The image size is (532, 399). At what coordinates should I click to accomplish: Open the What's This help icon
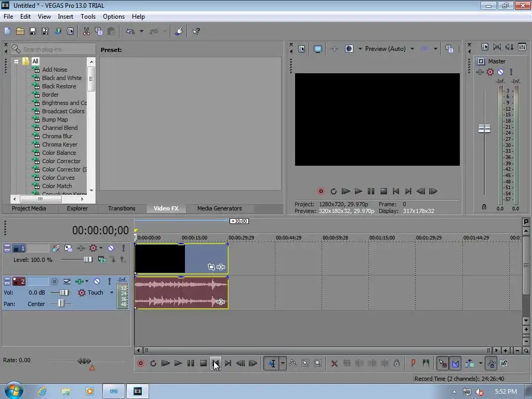(196, 31)
